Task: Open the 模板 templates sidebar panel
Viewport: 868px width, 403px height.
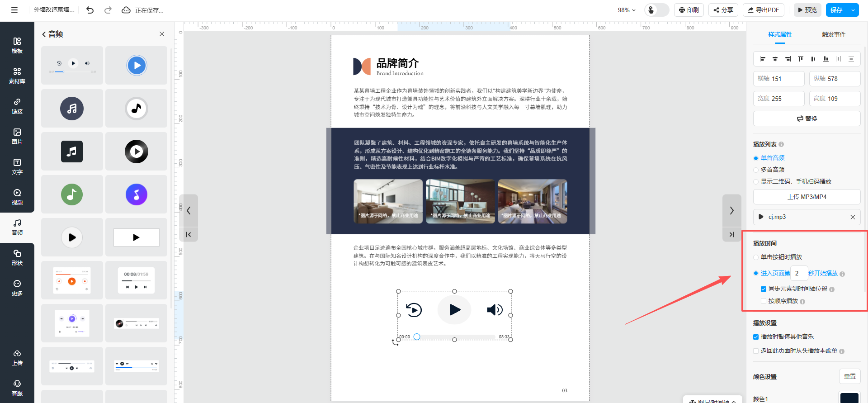Action: coord(17,45)
